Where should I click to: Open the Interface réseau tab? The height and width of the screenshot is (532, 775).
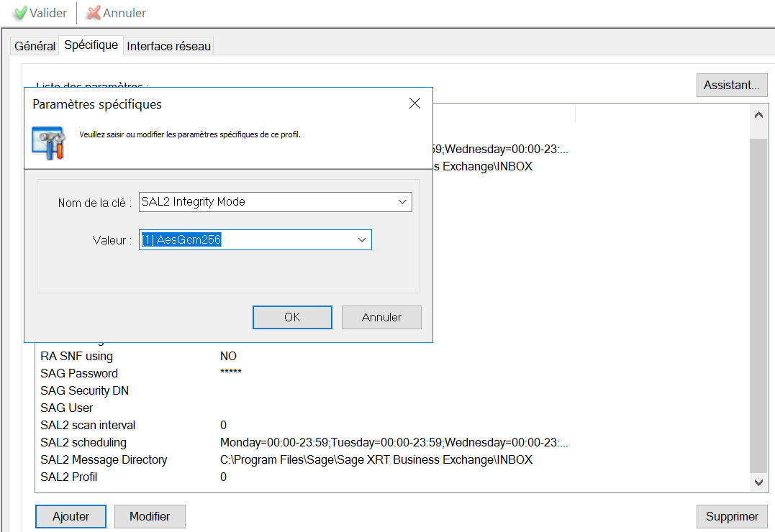[168, 46]
